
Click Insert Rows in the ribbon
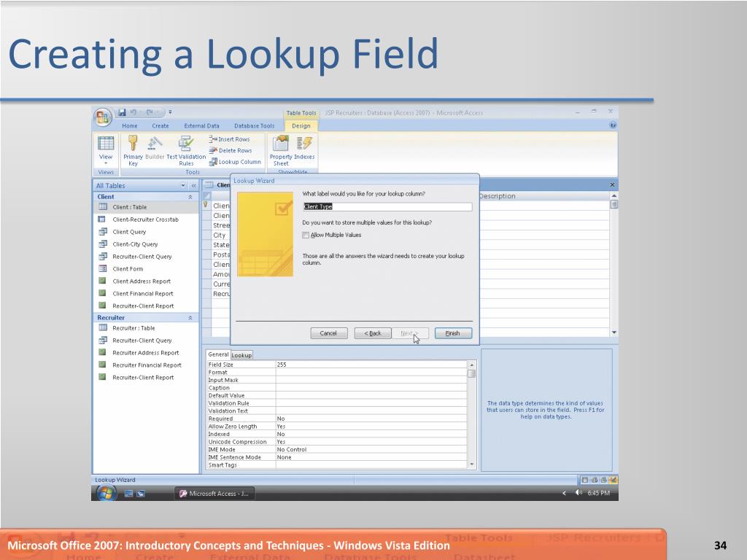coord(230,139)
